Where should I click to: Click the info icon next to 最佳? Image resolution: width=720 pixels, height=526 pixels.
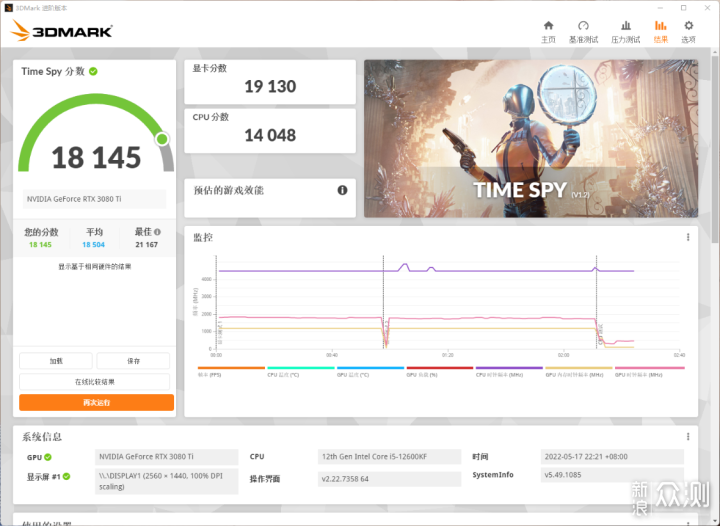(x=158, y=232)
